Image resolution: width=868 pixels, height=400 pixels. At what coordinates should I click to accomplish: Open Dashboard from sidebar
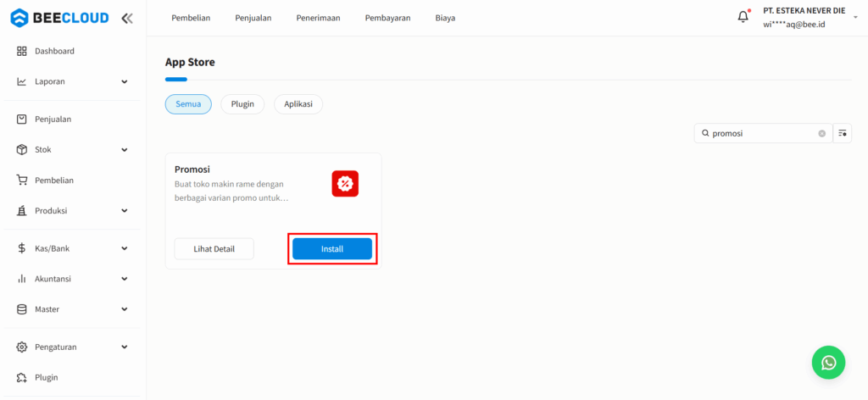coord(54,51)
